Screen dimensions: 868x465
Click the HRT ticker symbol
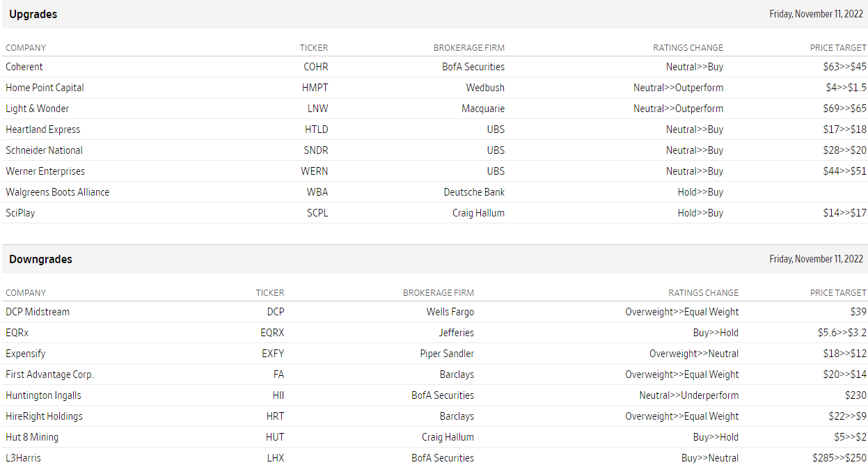(x=275, y=416)
